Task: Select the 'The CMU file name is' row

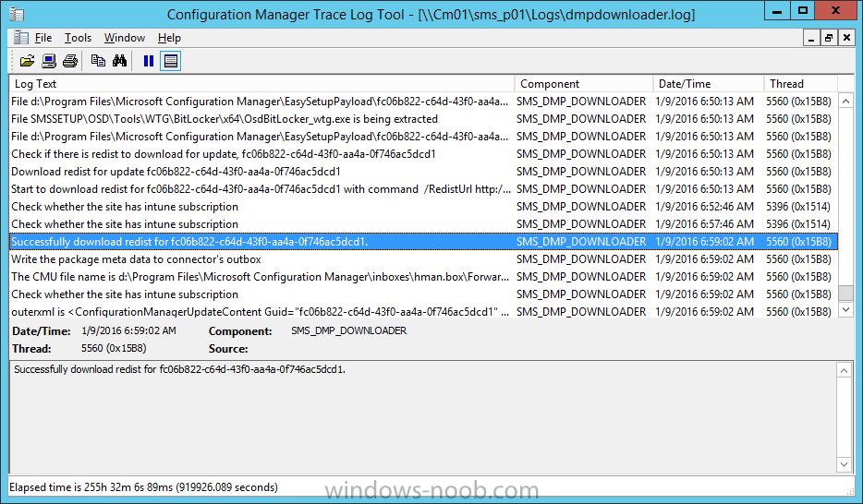Action: [423, 276]
